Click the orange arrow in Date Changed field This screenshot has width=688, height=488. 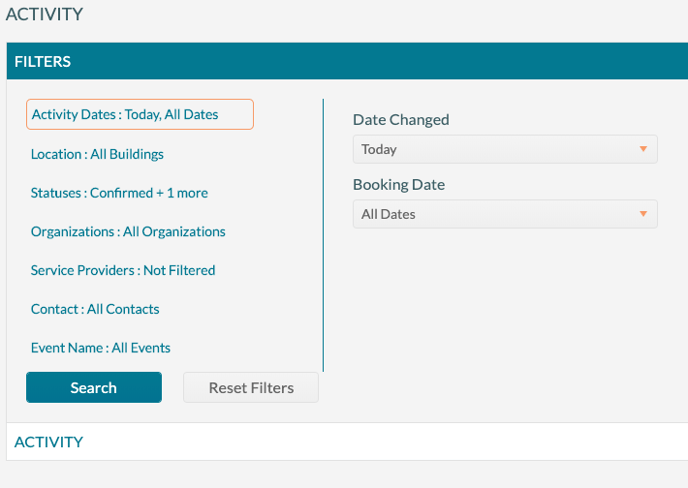643,149
